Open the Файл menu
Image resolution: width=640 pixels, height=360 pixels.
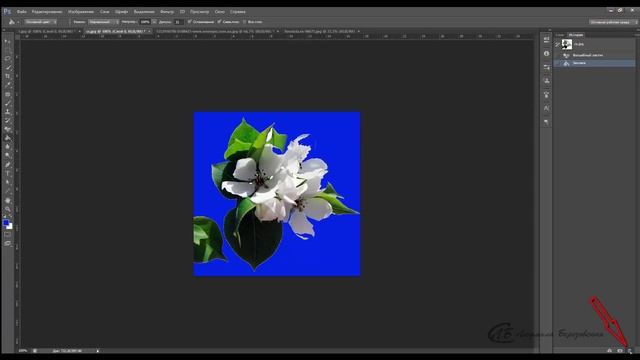22,12
